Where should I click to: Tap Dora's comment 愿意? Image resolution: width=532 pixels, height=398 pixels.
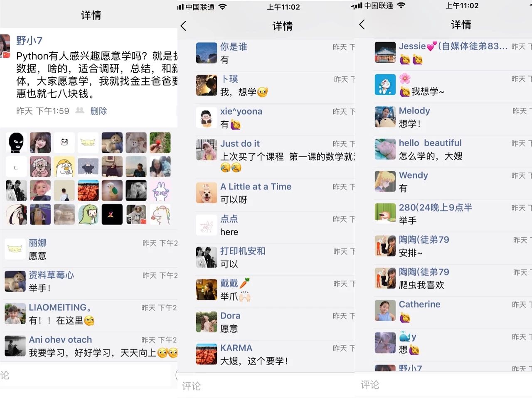229,329
